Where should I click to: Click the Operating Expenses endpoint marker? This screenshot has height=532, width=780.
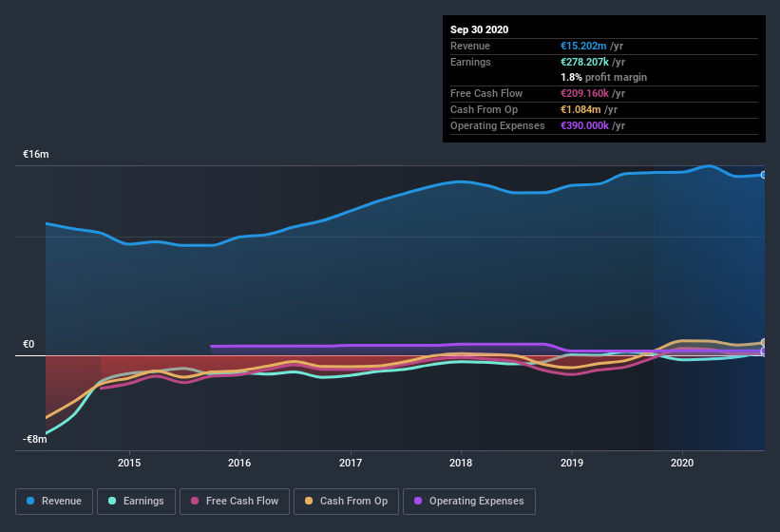click(x=763, y=351)
